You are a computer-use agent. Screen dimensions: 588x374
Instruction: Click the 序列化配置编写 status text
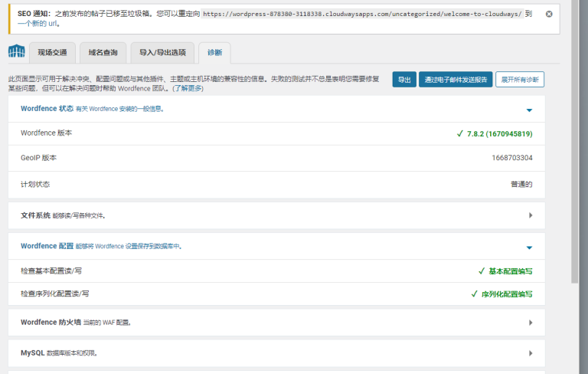click(x=507, y=294)
